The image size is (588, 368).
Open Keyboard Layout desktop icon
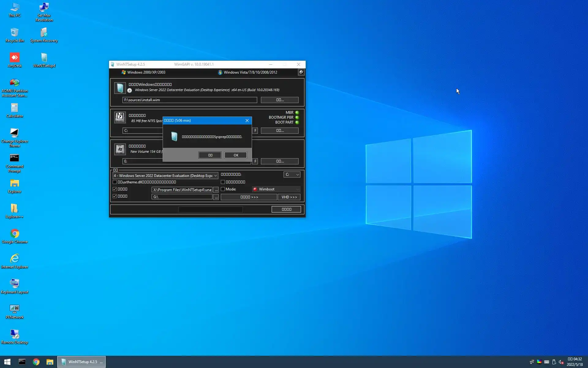point(14,284)
